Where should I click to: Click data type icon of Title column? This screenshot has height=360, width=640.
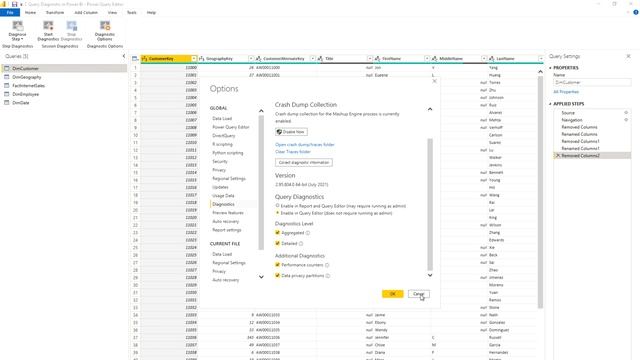point(320,59)
